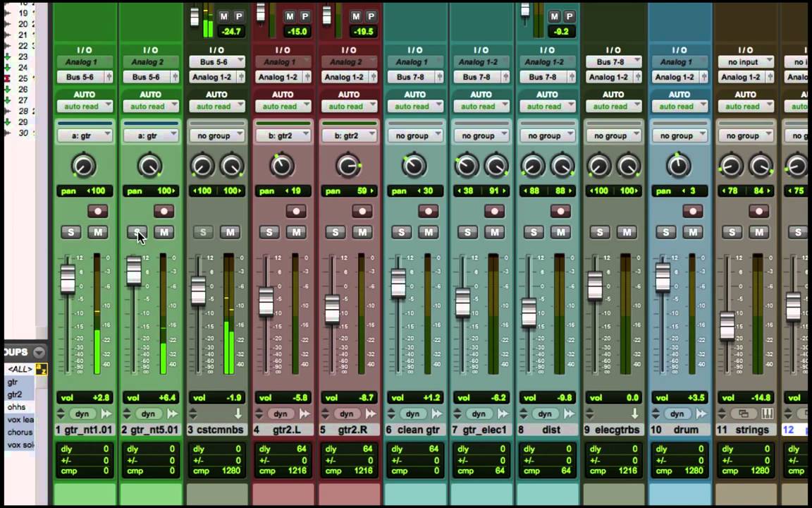Record-enable the gtr_elec1 track
Image resolution: width=812 pixels, height=508 pixels.
pyautogui.click(x=495, y=211)
